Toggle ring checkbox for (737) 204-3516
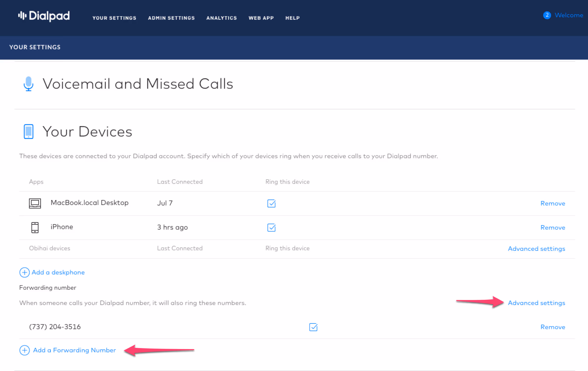Screen dimensions: 588x371 (313, 327)
